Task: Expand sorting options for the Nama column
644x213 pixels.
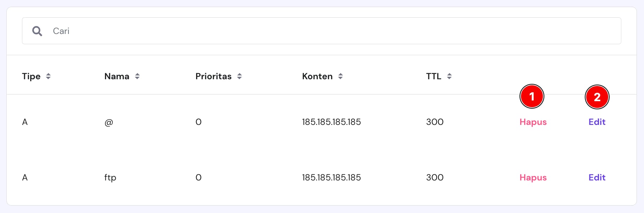Action: tap(138, 76)
